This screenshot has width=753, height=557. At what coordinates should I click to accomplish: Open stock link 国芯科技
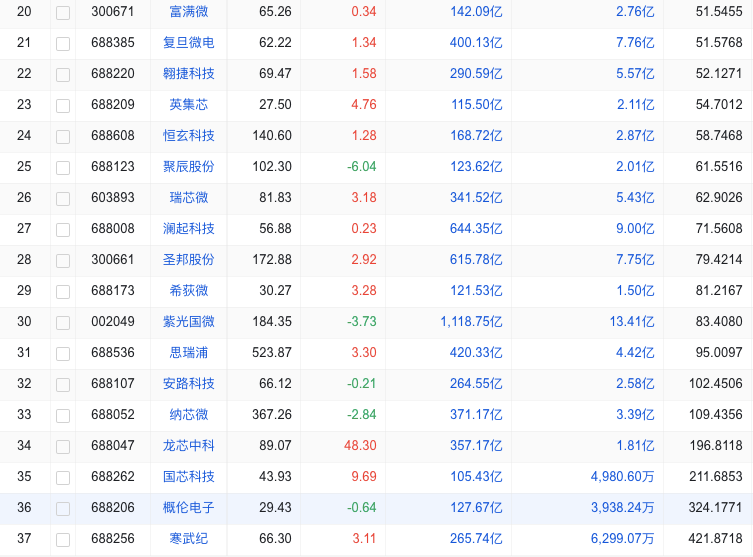click(189, 476)
